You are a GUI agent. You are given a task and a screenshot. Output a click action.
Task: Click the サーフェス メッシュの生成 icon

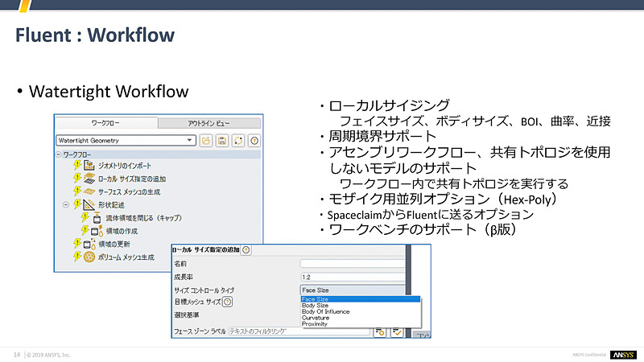pyautogui.click(x=89, y=191)
